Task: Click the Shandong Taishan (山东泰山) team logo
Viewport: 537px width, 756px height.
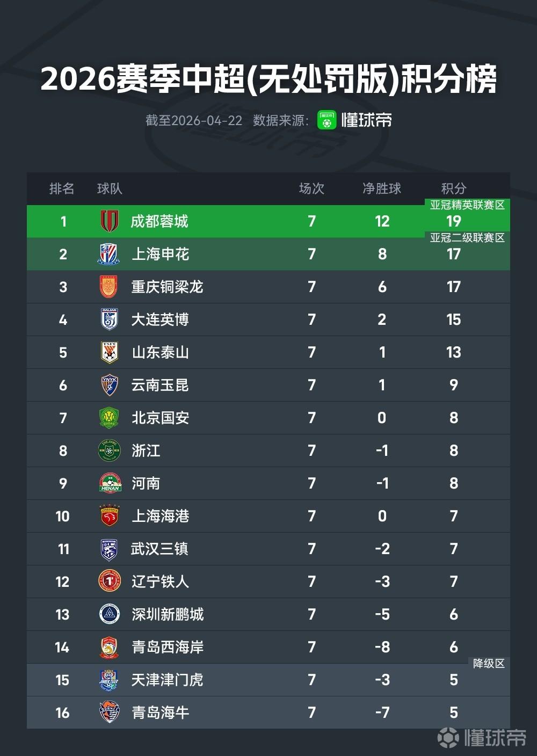Action: 110,352
